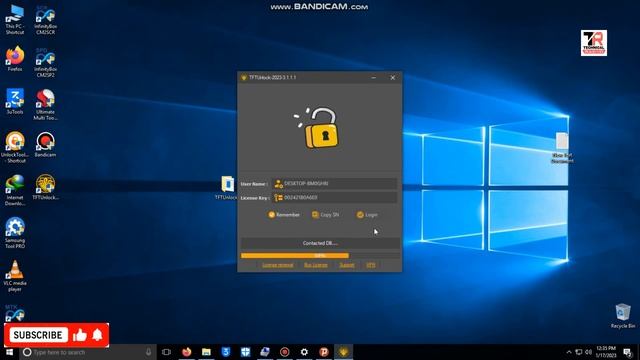
Task: Click the Login button
Action: click(x=367, y=215)
